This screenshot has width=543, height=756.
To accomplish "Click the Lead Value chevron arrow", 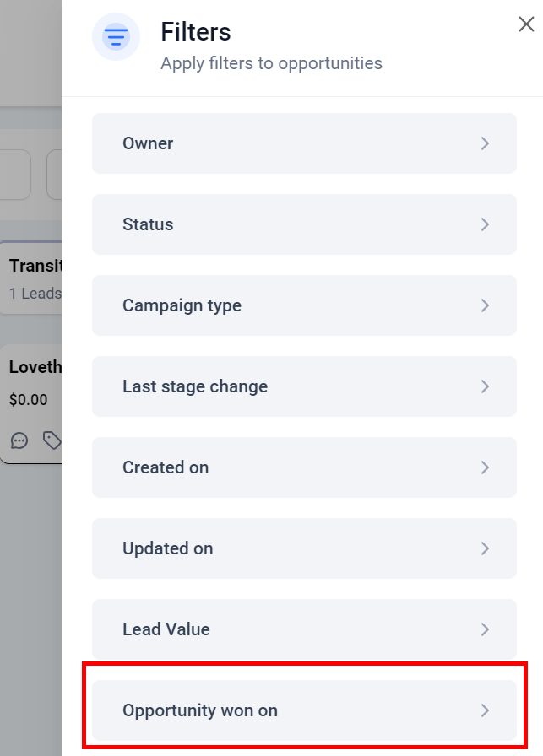I will point(485,629).
